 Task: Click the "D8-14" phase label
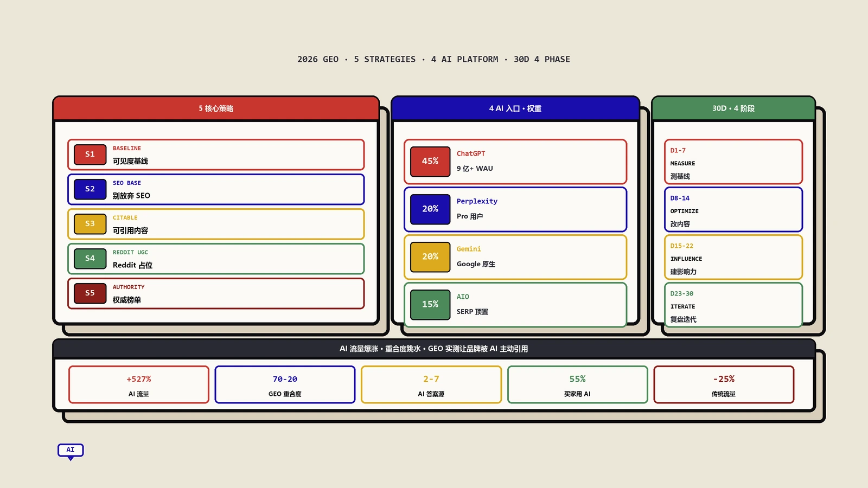tap(680, 198)
